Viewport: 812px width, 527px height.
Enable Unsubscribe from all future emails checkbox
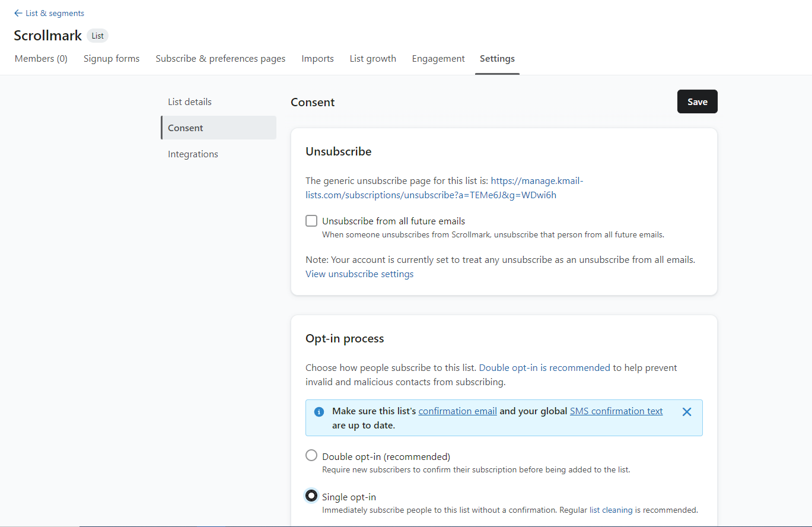point(311,221)
